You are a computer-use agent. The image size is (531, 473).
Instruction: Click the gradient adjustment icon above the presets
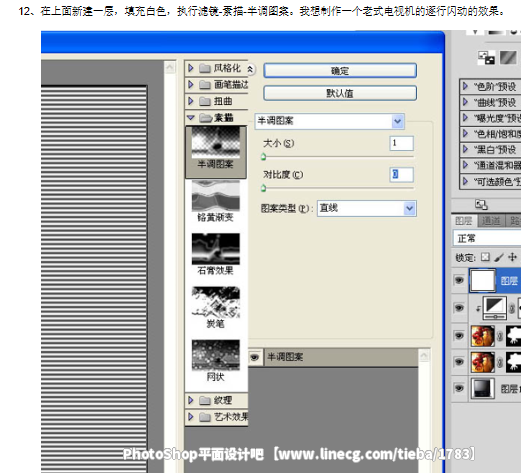coord(508,58)
